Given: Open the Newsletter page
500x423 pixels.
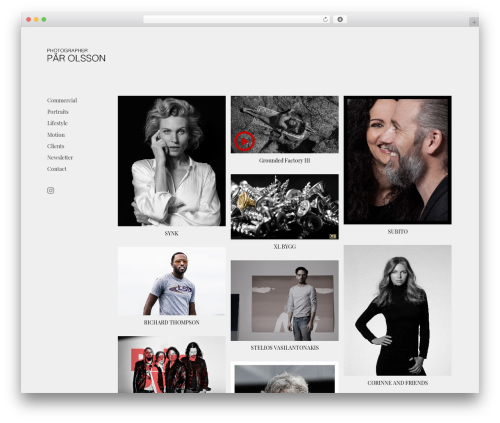Looking at the screenshot, I should (x=60, y=157).
